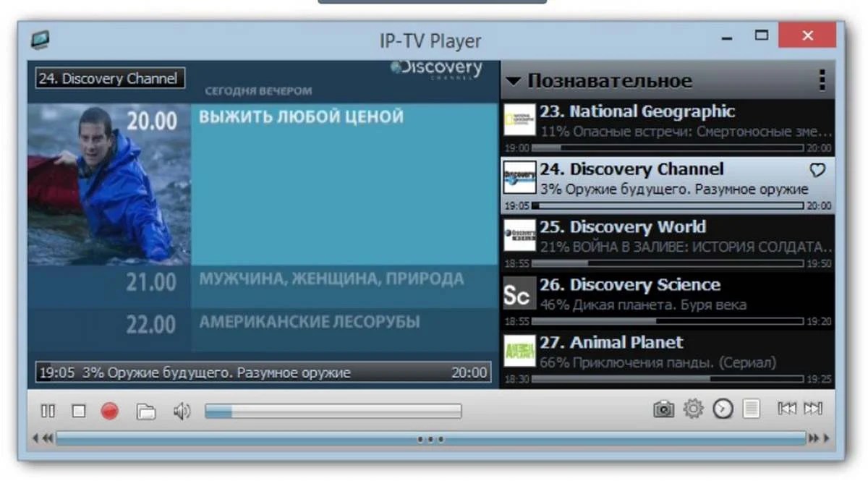Viewport: 868px width, 481px height.
Task: Click the National Geographic logo thumbnail
Action: click(519, 120)
